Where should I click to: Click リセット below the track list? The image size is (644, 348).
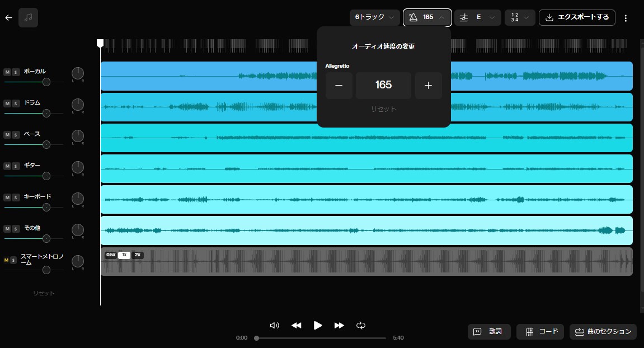44,293
